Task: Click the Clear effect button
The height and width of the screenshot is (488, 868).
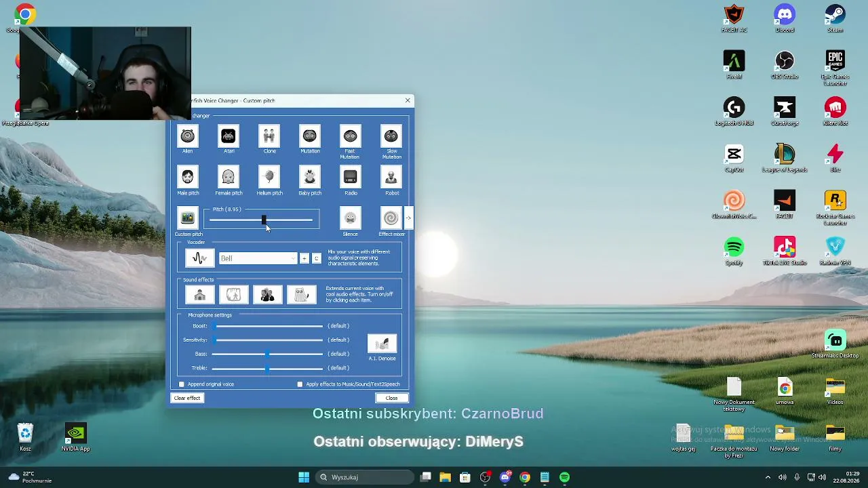Action: click(187, 398)
